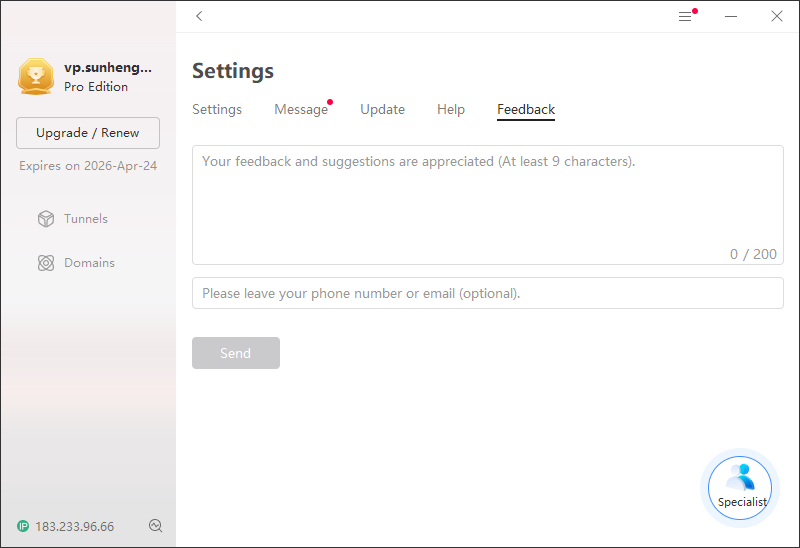Viewport: 800px width, 548px height.
Task: Click the network diagnosis magnifier icon
Action: pos(156,526)
